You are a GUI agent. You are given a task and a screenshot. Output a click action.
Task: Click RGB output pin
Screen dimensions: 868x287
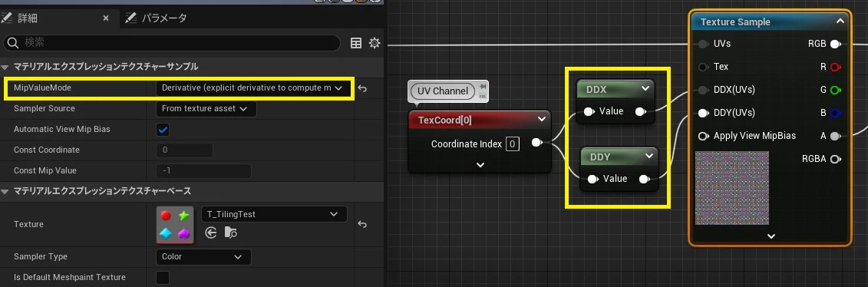tap(836, 44)
